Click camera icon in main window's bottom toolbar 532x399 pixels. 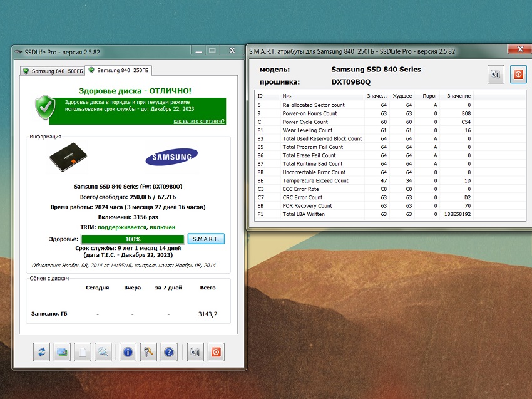click(195, 352)
